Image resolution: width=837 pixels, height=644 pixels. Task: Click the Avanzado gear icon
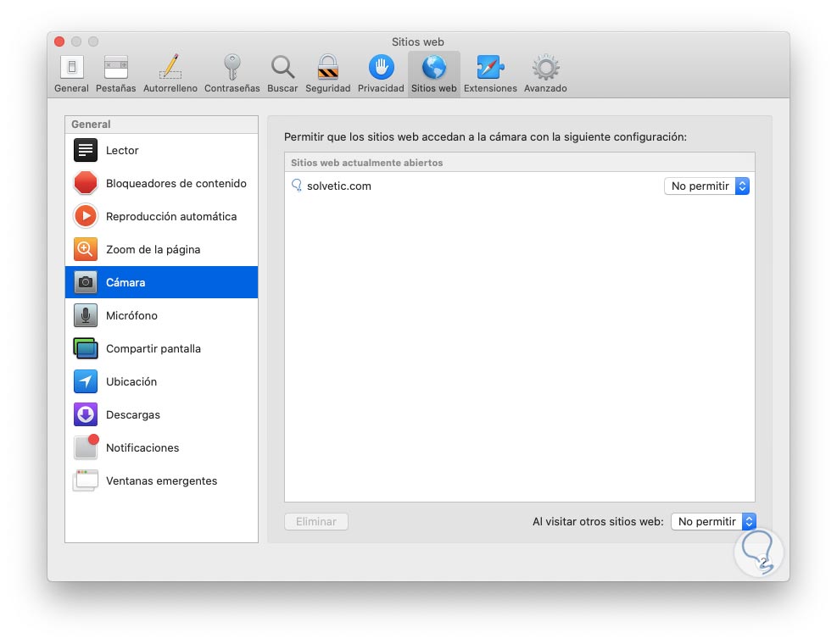[x=544, y=72]
